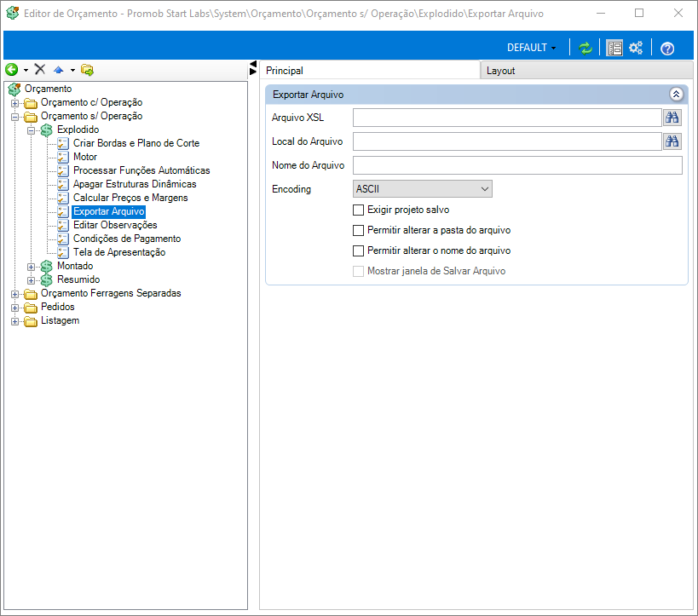The image size is (698, 616).
Task: Open the help question mark icon
Action: pos(667,48)
